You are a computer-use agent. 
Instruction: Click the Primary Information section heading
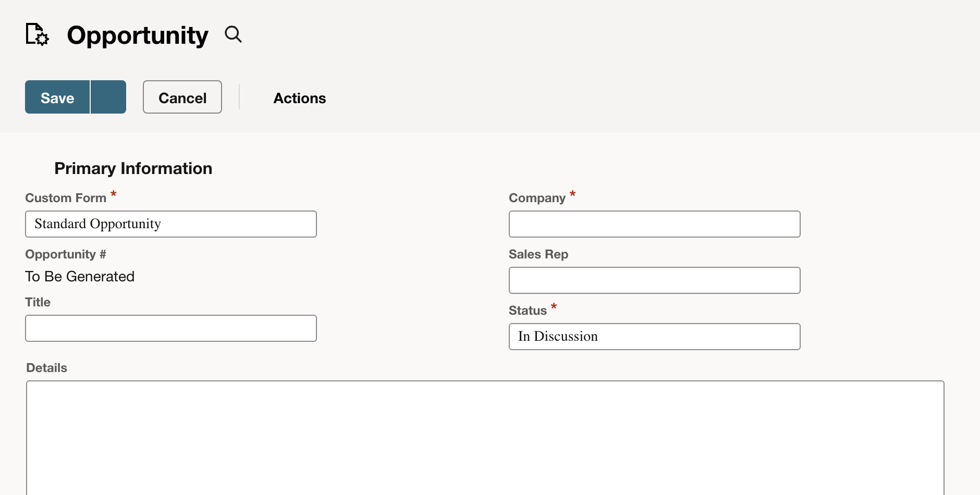[133, 168]
